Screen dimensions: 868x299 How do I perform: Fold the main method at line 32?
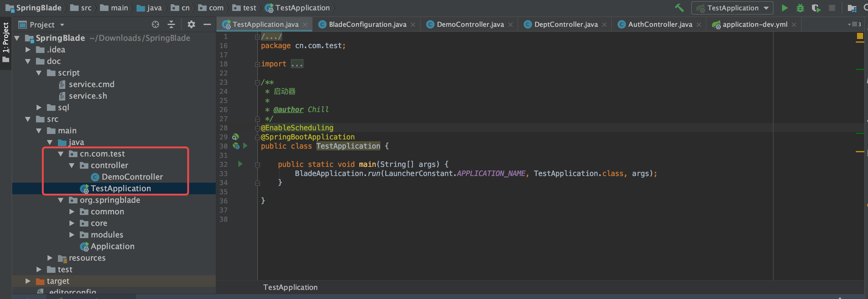(x=258, y=165)
